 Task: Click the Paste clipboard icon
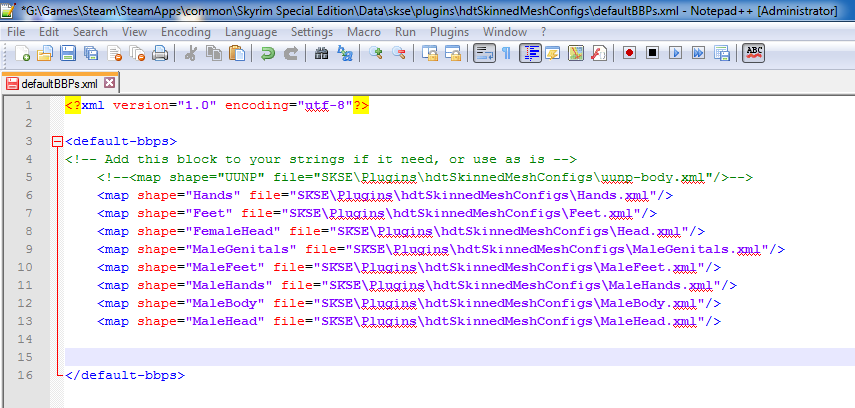point(237,53)
